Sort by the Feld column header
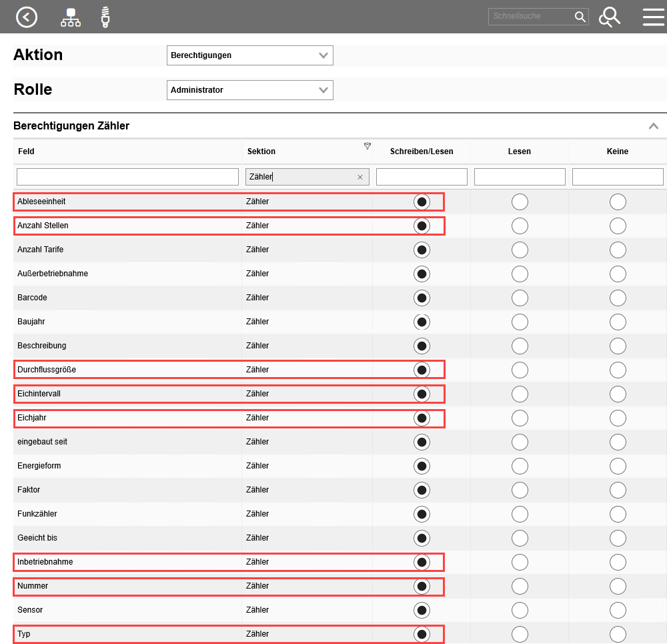 (27, 151)
